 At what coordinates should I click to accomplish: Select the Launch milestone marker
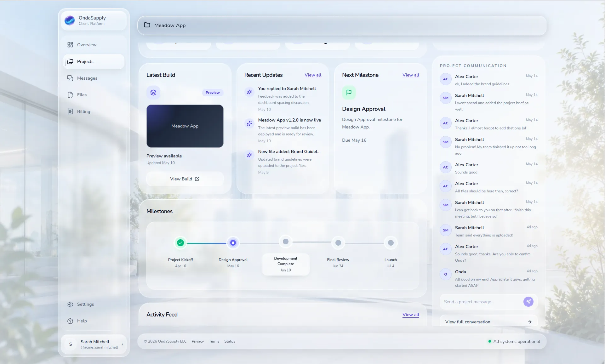(x=391, y=243)
